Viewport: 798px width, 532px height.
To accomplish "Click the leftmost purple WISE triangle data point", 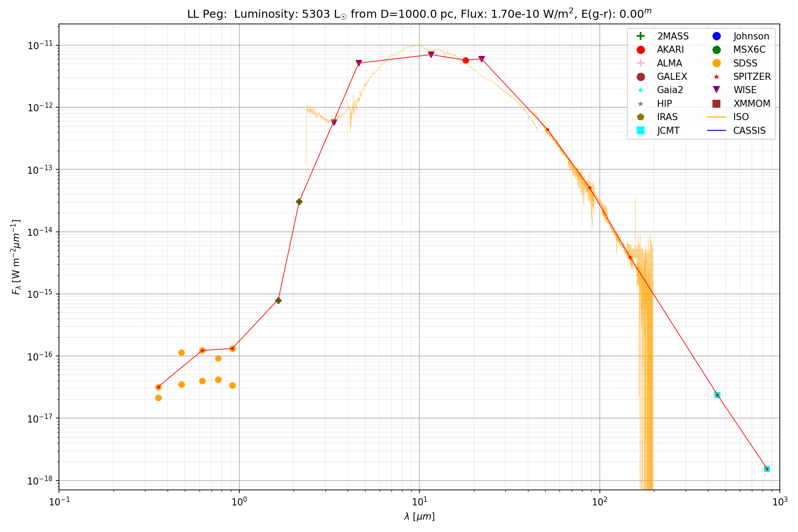I will point(334,123).
